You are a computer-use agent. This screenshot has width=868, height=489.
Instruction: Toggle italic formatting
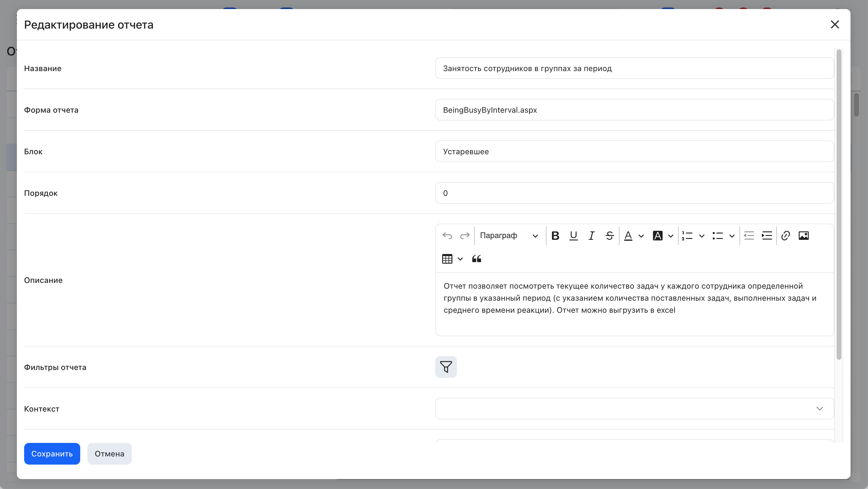[591, 236]
